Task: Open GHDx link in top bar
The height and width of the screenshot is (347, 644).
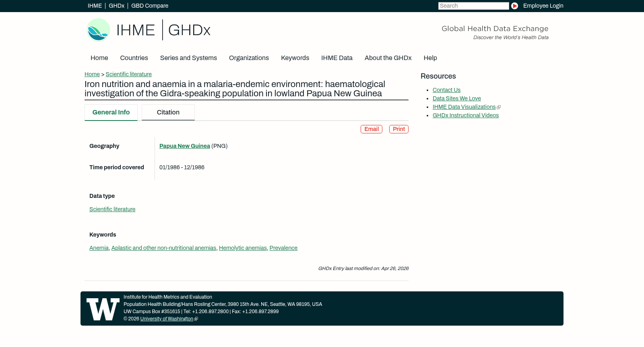Action: tap(116, 6)
